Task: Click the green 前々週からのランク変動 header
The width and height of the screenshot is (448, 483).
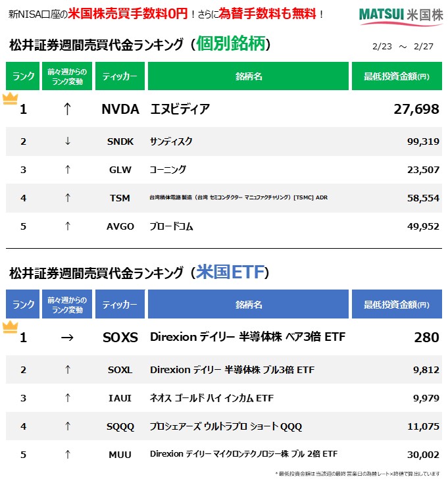Action: 67,76
